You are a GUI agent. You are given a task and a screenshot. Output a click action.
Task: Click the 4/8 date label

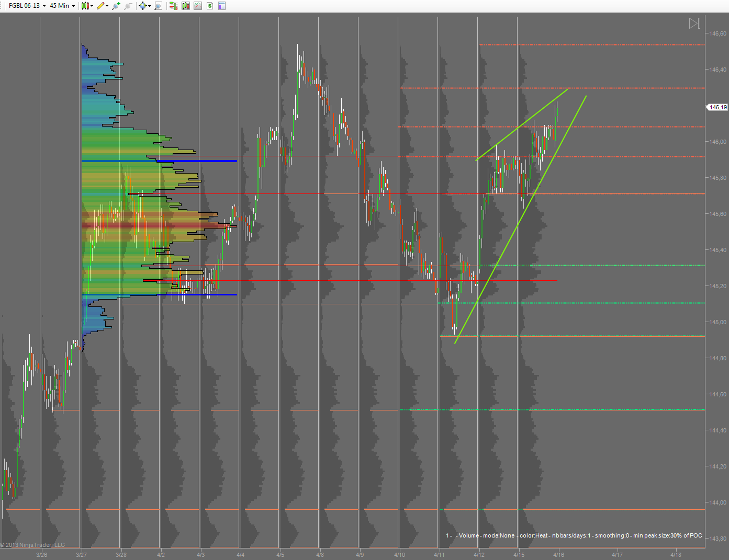[320, 555]
